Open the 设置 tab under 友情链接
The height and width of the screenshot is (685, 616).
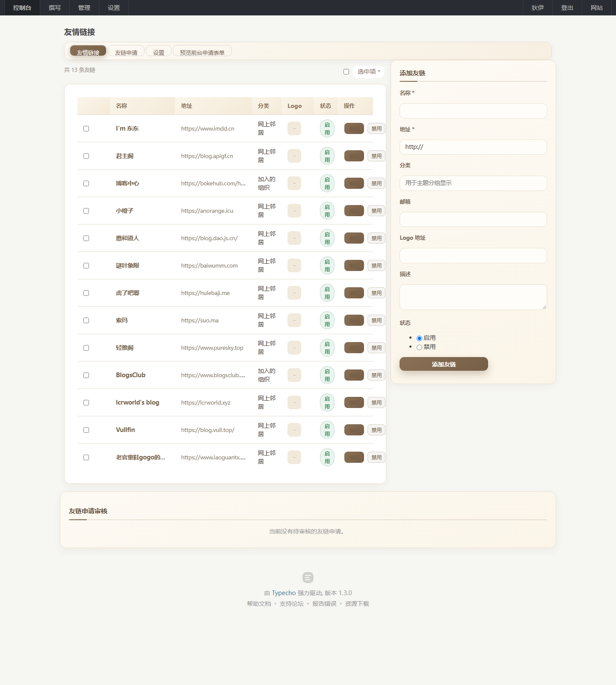(159, 51)
